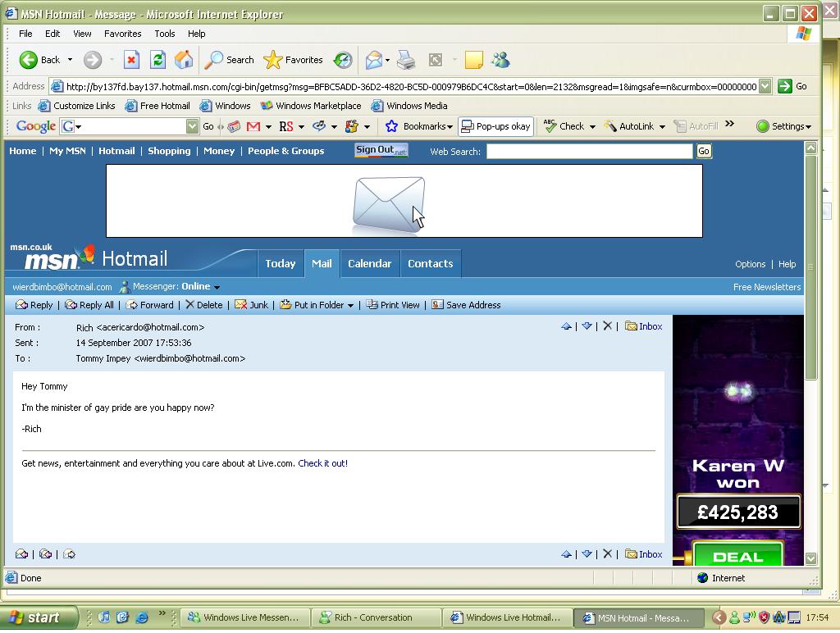Viewport: 840px width, 633px height.
Task: Expand the Google toolbar Settings dropdown
Action: click(808, 127)
